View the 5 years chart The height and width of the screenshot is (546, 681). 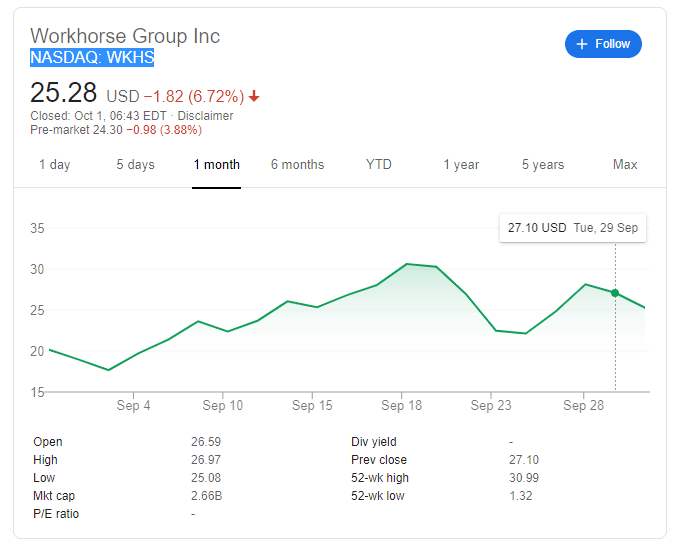point(543,165)
